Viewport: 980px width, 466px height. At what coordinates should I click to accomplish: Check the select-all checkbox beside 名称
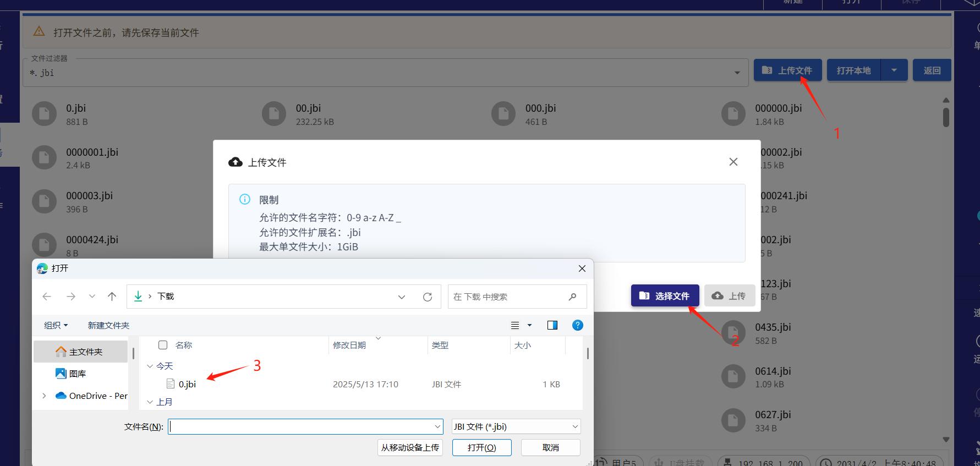tap(163, 345)
